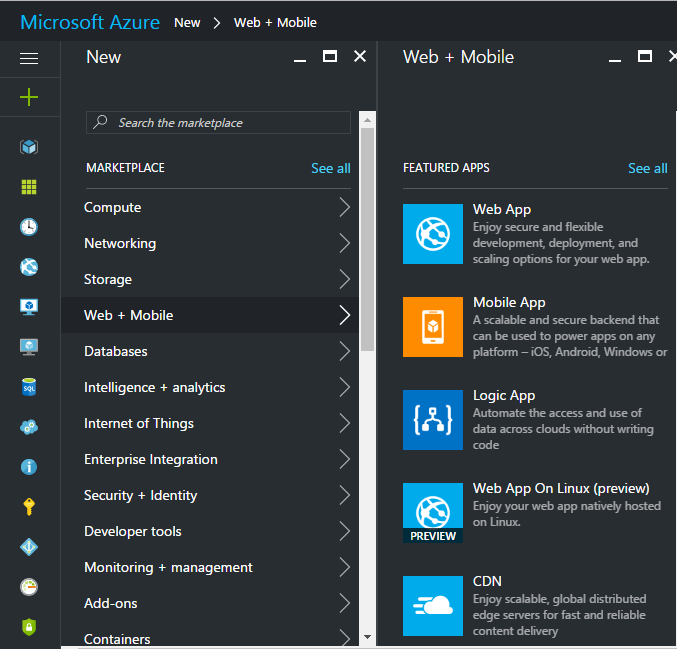Open the Internet of Things category

click(210, 423)
